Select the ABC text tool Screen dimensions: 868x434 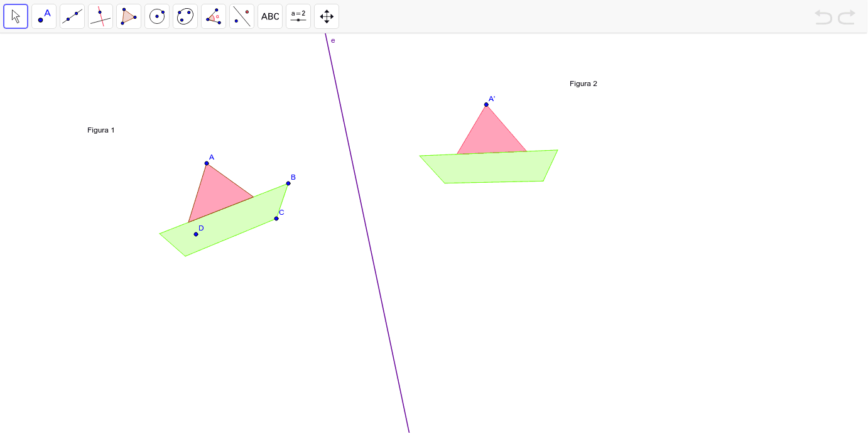(x=270, y=16)
